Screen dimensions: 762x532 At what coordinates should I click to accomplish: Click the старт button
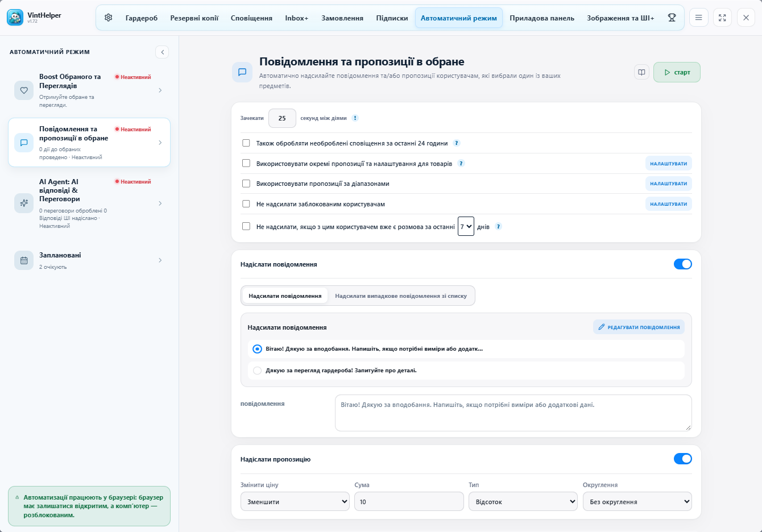(x=677, y=72)
